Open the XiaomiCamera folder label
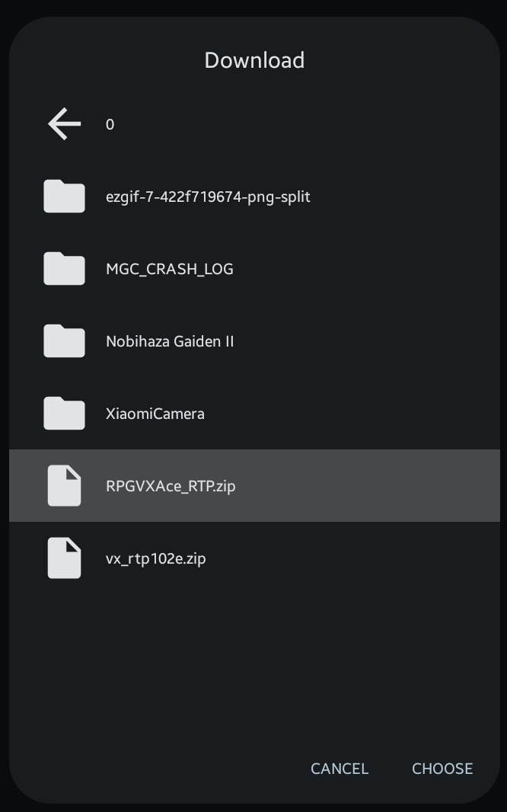This screenshot has width=507, height=812. (155, 414)
